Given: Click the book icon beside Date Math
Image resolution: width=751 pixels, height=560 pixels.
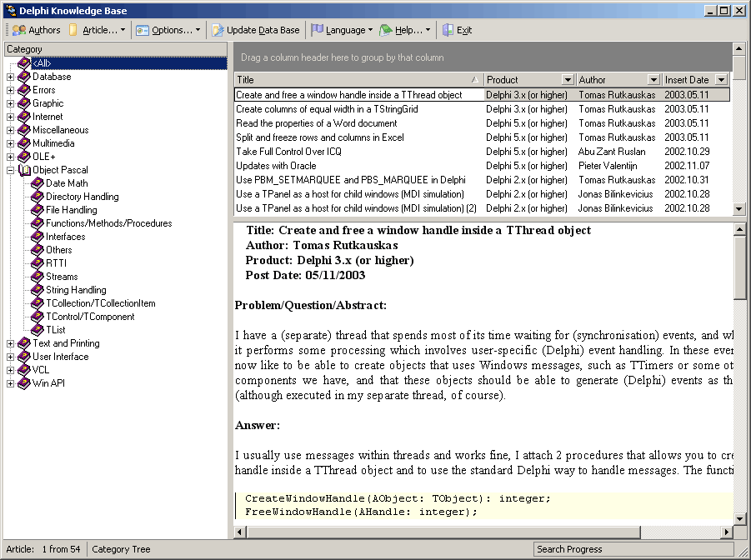Looking at the screenshot, I should (38, 183).
